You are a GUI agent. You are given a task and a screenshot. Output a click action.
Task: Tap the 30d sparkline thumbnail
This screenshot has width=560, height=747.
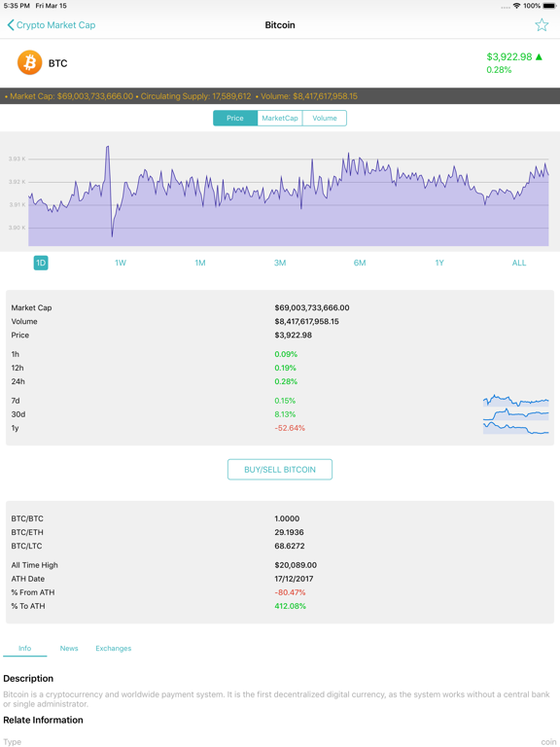tap(515, 414)
